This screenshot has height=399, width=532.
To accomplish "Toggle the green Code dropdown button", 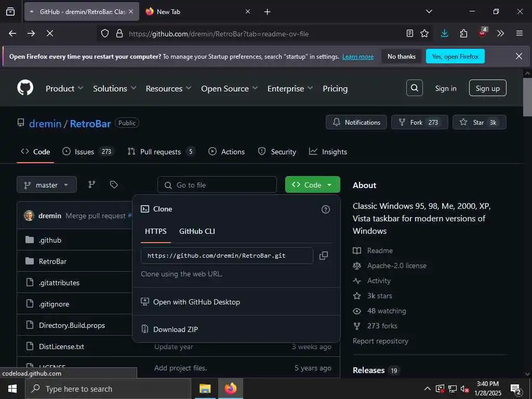I will click(312, 184).
